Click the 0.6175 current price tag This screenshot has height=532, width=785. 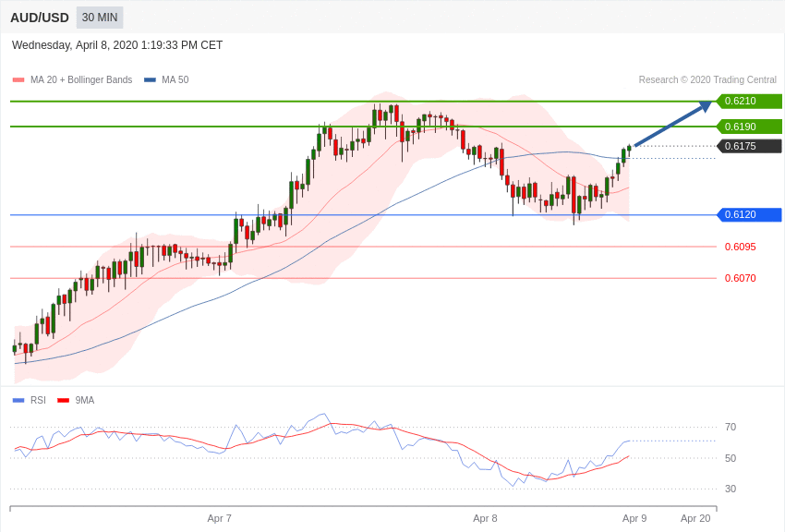tap(749, 146)
